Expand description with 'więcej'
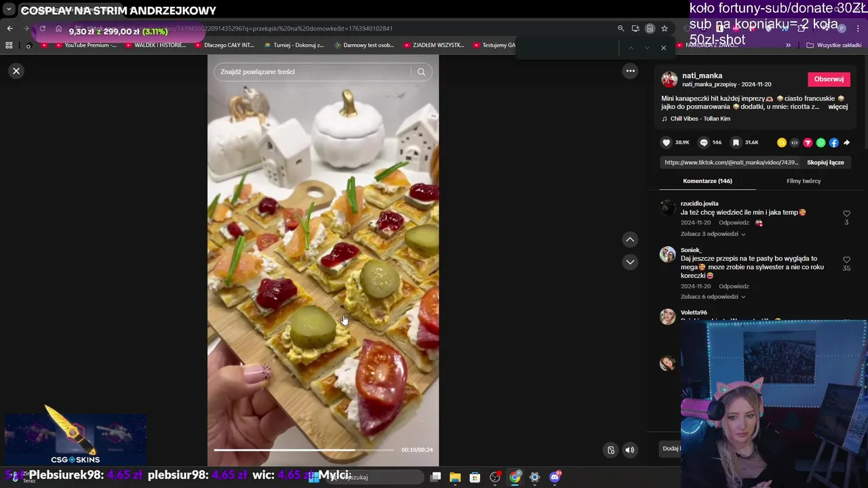Screen dimensions: 868x488 (837, 107)
